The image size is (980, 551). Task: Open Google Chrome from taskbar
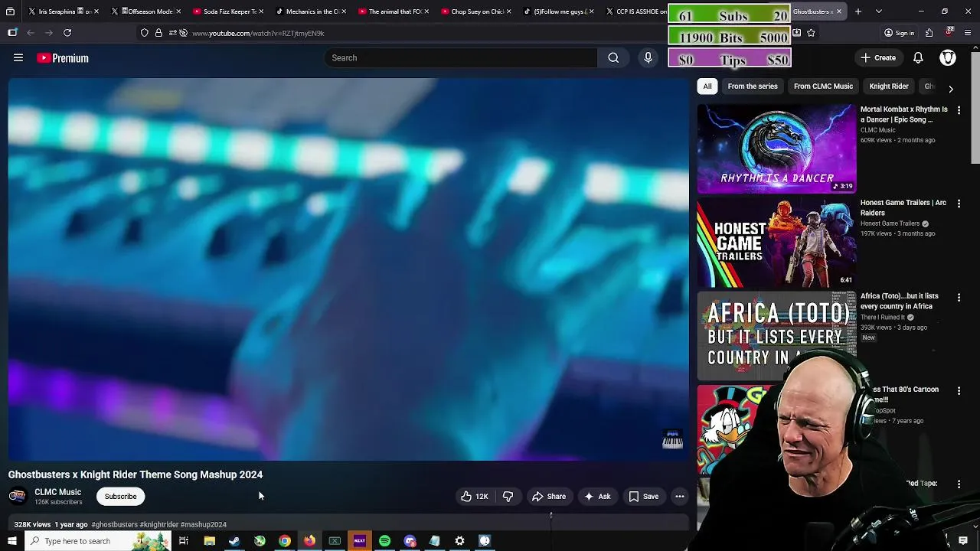click(x=284, y=541)
